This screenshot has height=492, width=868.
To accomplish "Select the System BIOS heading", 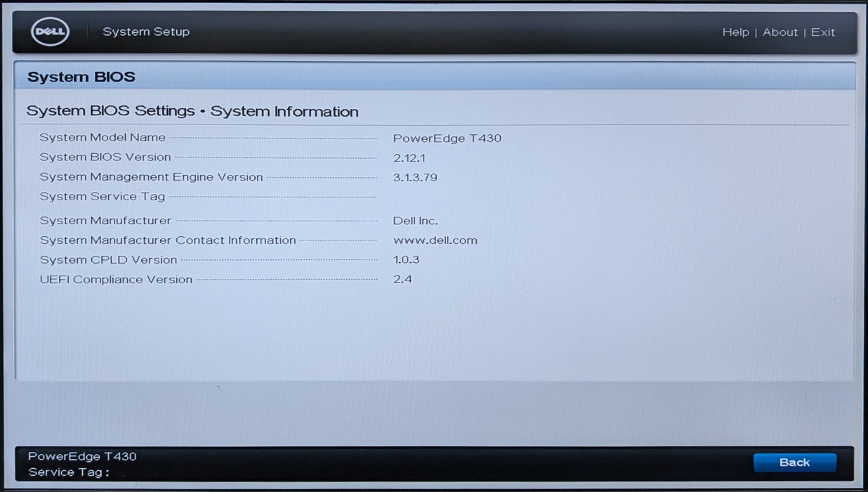I will tap(81, 77).
